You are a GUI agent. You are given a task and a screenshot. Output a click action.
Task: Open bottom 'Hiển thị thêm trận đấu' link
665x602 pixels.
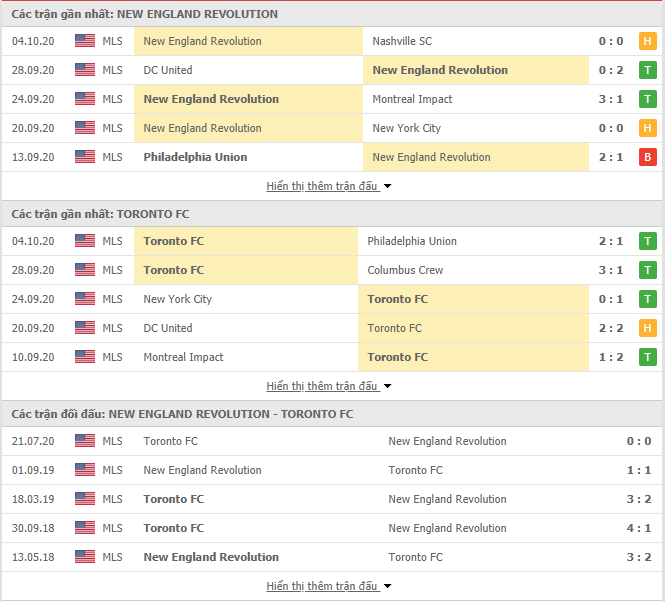click(322, 586)
